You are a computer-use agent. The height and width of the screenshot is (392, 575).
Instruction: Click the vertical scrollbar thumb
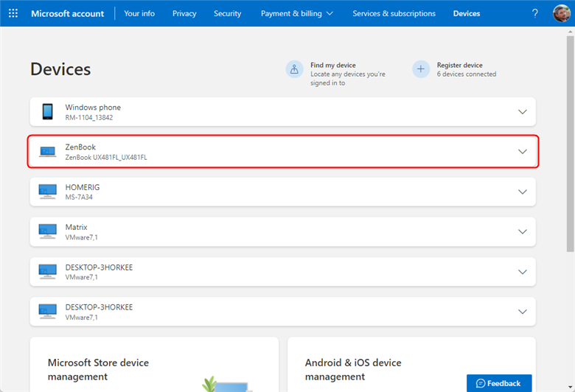point(571,144)
